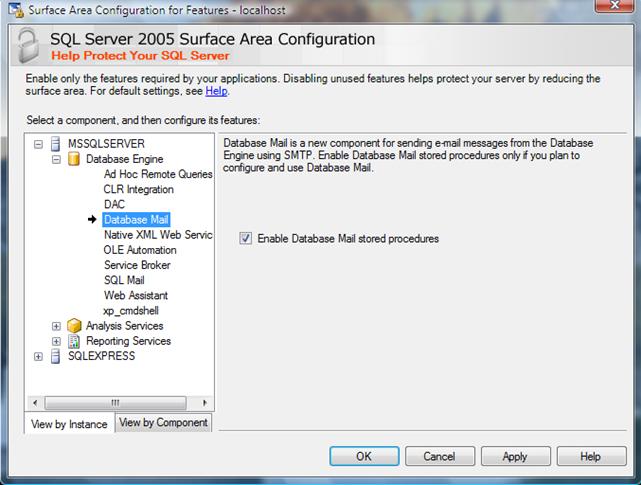Toggle Enable Database Mail stored procedures checkbox
Screen dimensions: 641x485
click(x=246, y=239)
